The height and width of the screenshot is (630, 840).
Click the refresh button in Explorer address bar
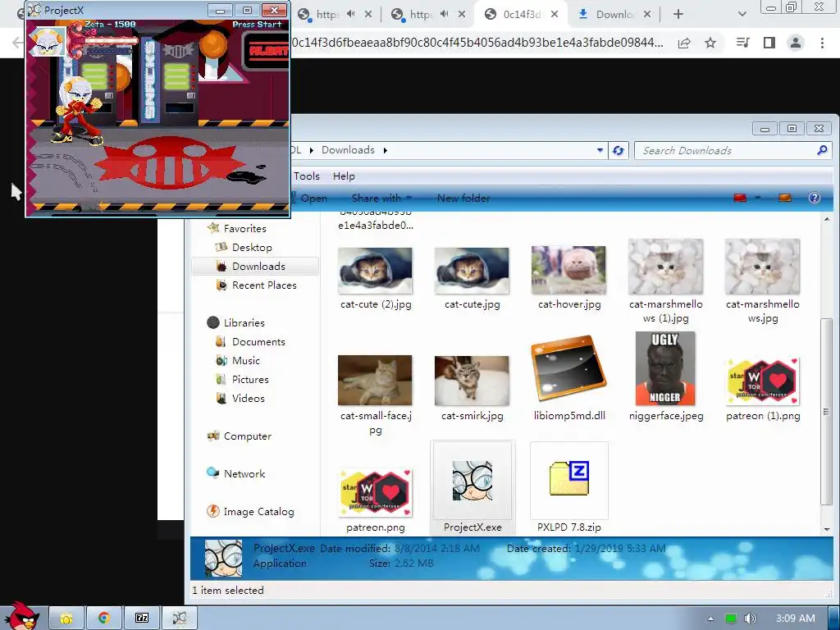[x=618, y=151]
